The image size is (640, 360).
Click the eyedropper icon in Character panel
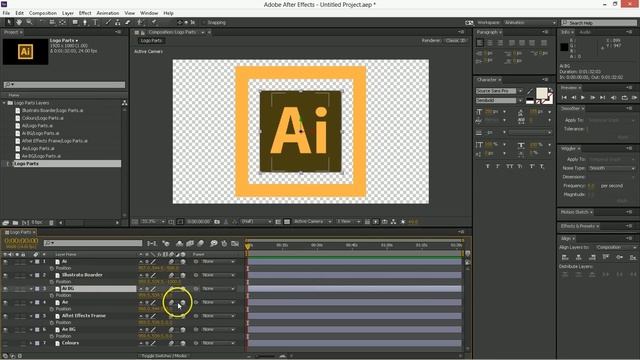tap(530, 92)
